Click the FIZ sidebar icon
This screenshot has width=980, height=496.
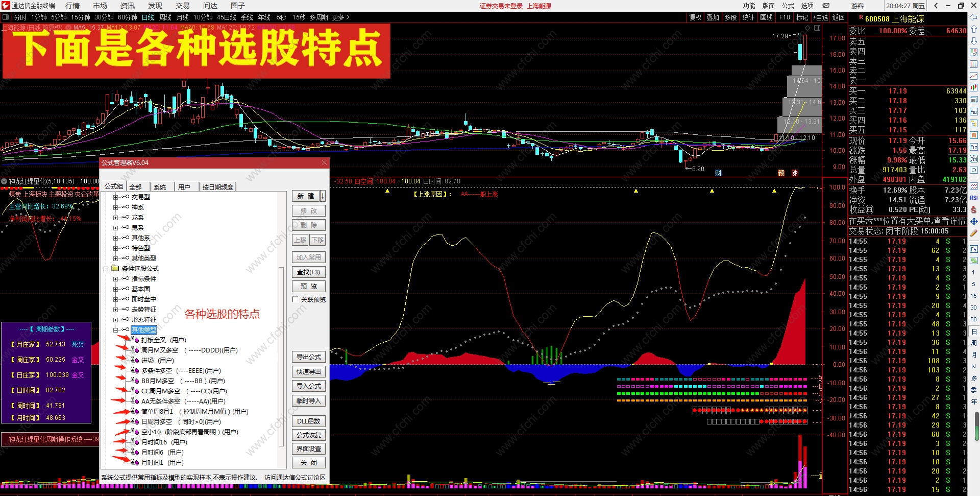pyautogui.click(x=974, y=147)
